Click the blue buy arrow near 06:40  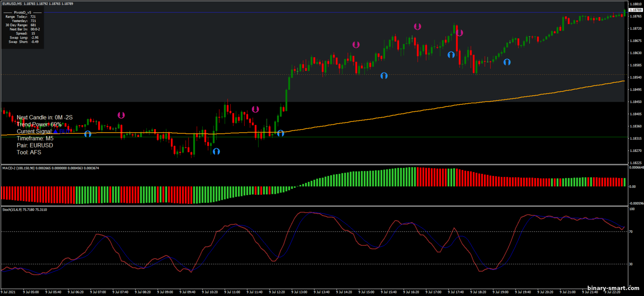coord(88,133)
